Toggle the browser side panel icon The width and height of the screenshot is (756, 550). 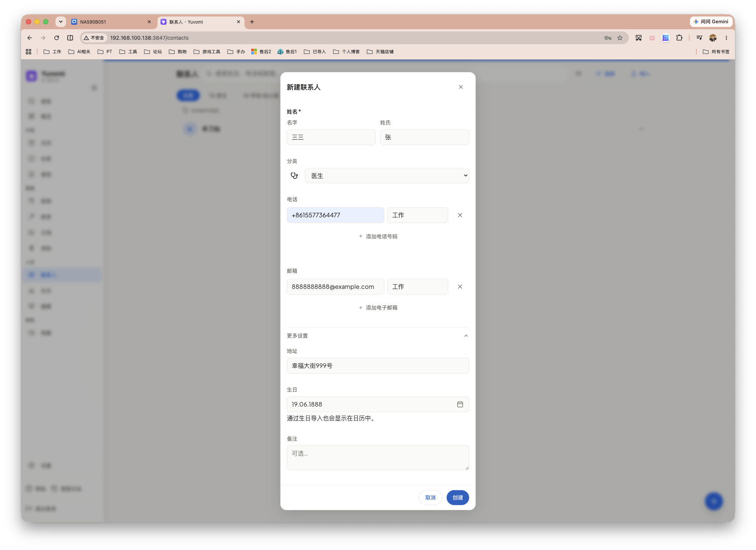pos(70,38)
